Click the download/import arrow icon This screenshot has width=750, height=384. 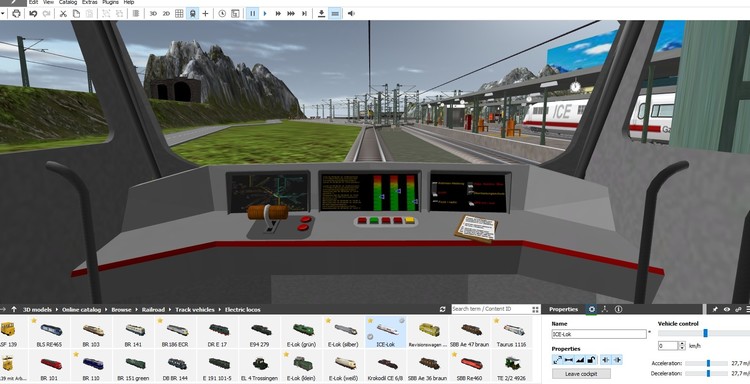coord(321,13)
